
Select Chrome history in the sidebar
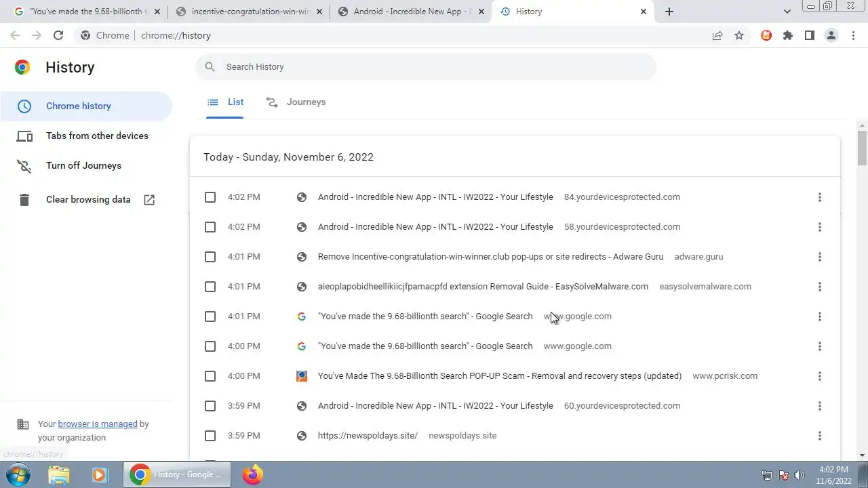(x=86, y=106)
